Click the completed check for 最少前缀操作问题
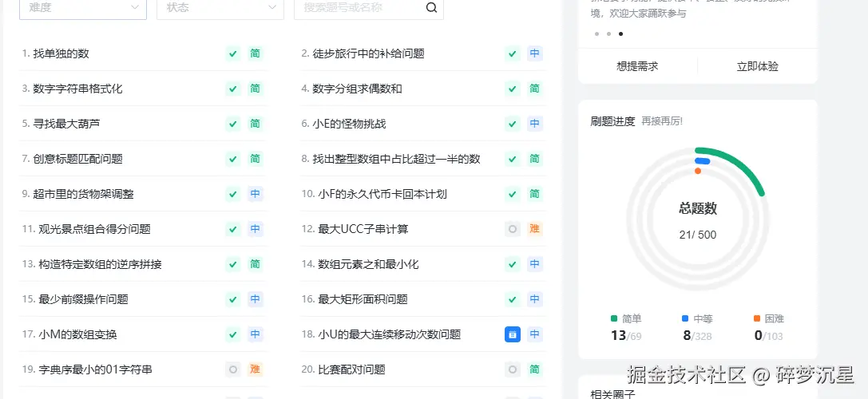868x399 pixels. tap(233, 299)
